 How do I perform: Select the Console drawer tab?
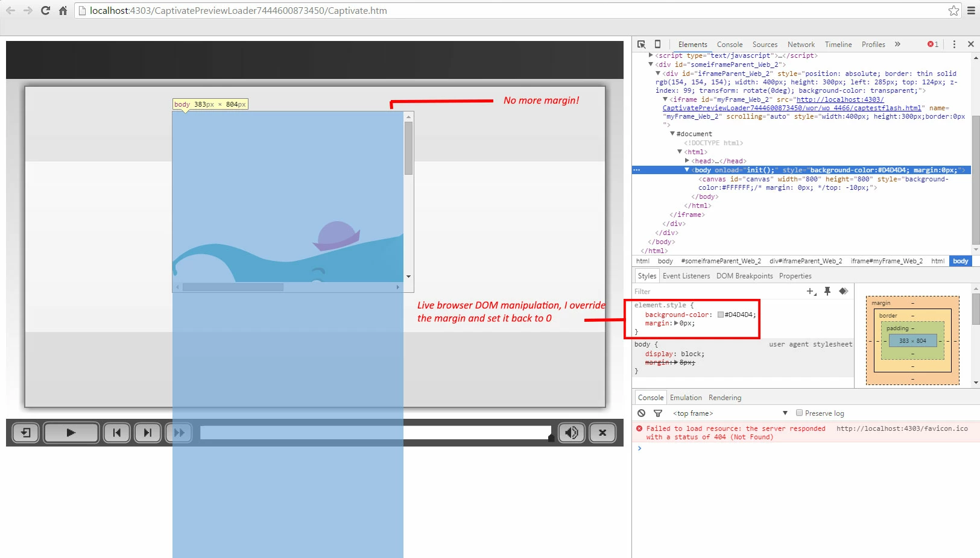[651, 398]
